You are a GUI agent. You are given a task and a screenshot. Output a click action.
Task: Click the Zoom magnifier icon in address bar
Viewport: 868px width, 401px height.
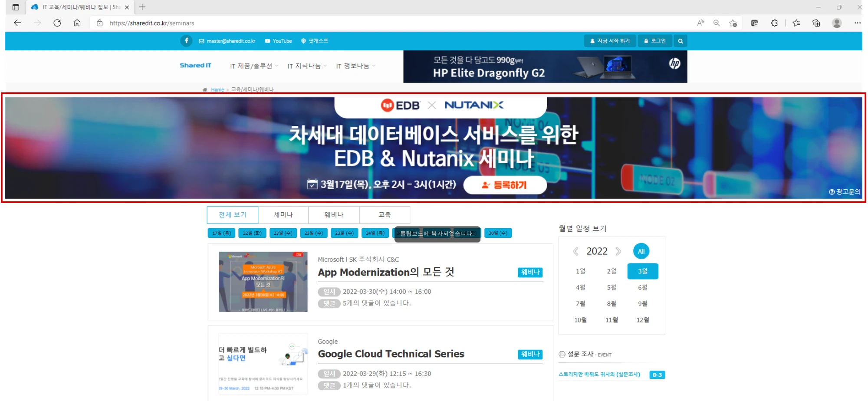click(717, 23)
